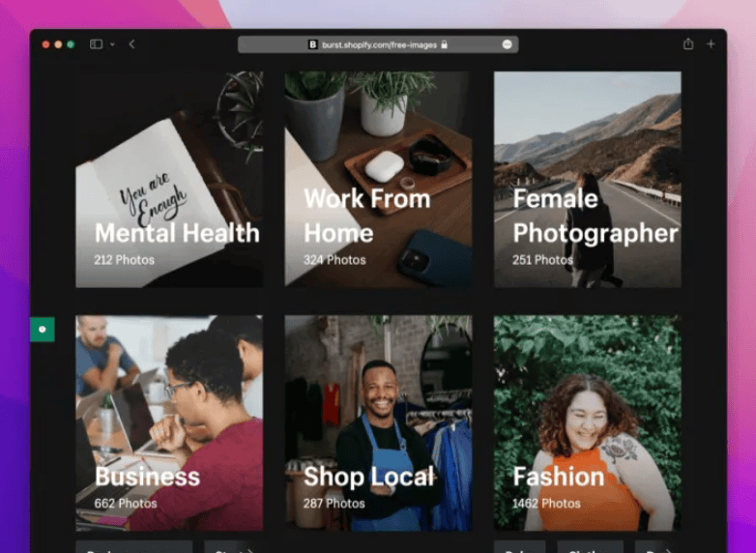Open a new tab with plus icon
756x553 pixels.
[x=711, y=44]
